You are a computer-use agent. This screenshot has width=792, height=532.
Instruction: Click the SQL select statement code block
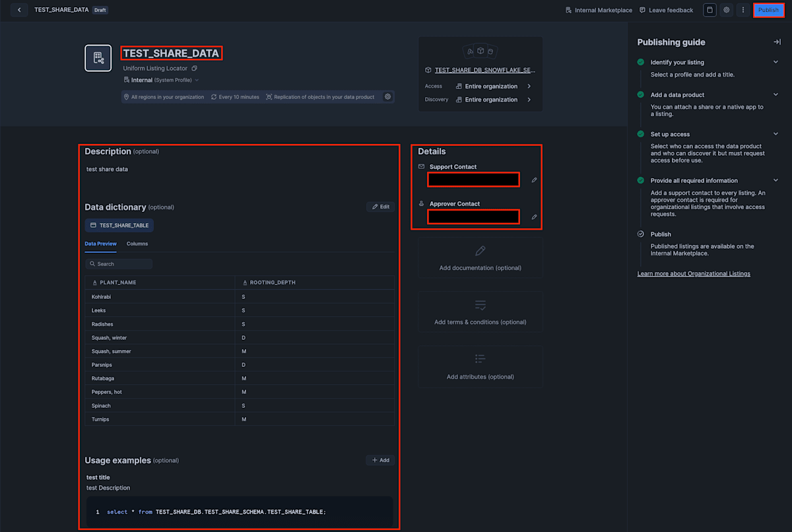click(x=239, y=512)
